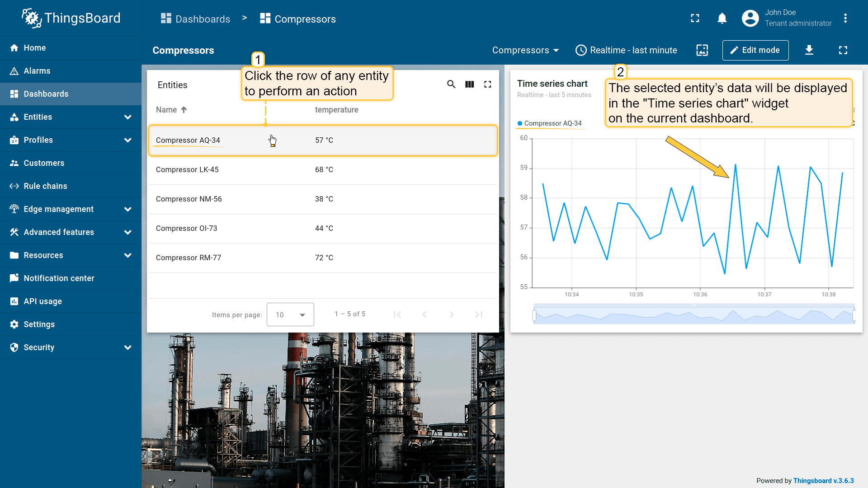This screenshot has height=488, width=868.
Task: Expand Entities widget to fullscreen
Action: tap(487, 84)
